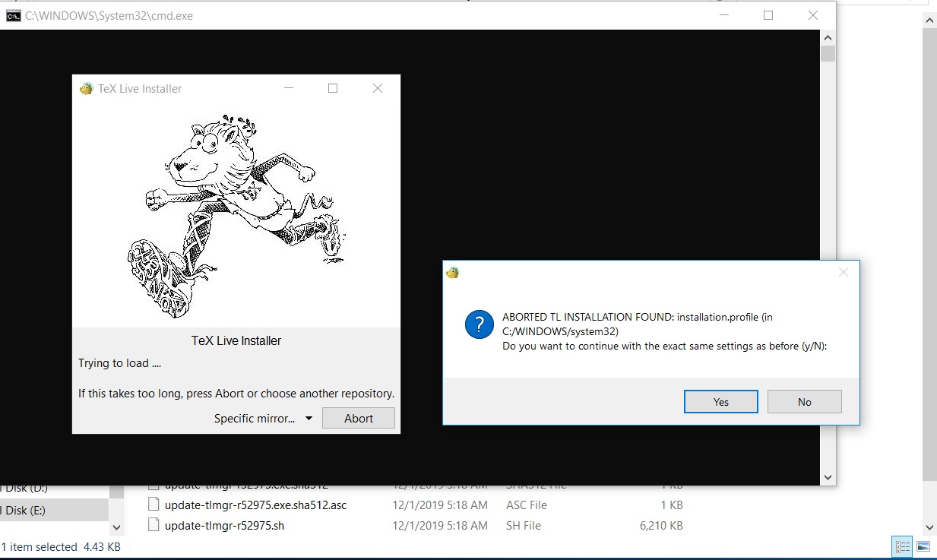Click the dialog title bar fish icon
This screenshot has height=560, width=937.
(453, 272)
